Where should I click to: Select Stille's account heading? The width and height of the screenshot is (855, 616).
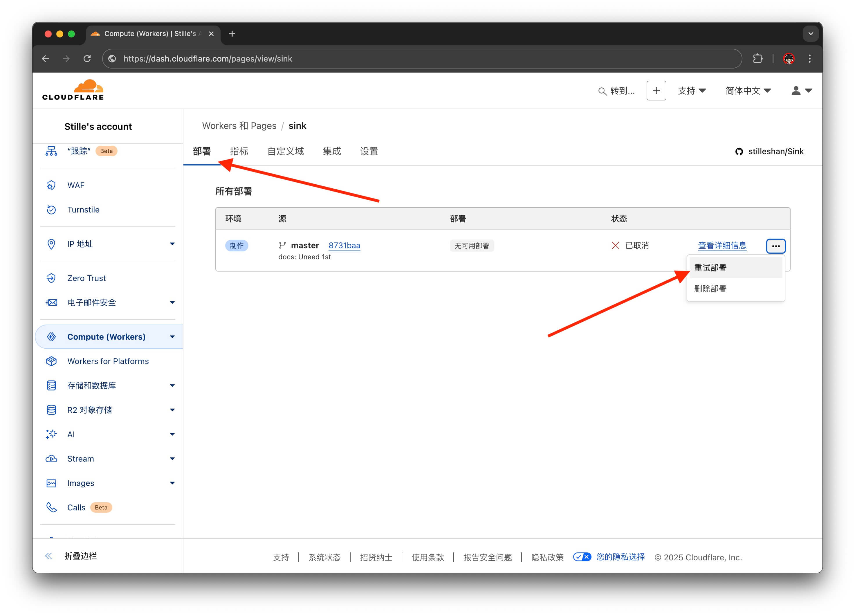tap(98, 127)
